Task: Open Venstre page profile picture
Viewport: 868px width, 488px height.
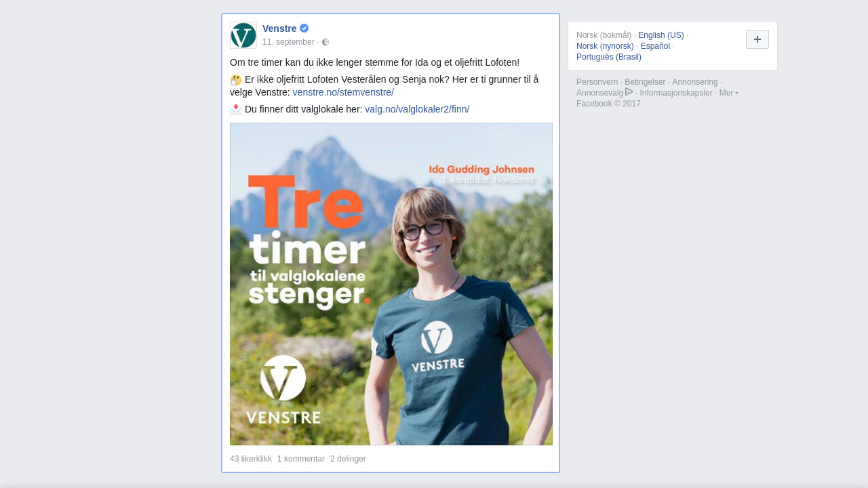Action: coord(243,35)
